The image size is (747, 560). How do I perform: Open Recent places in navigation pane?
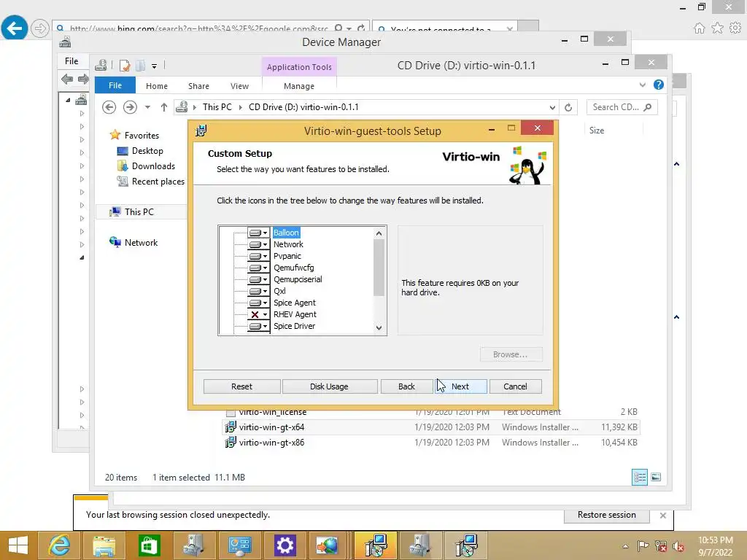(x=151, y=182)
